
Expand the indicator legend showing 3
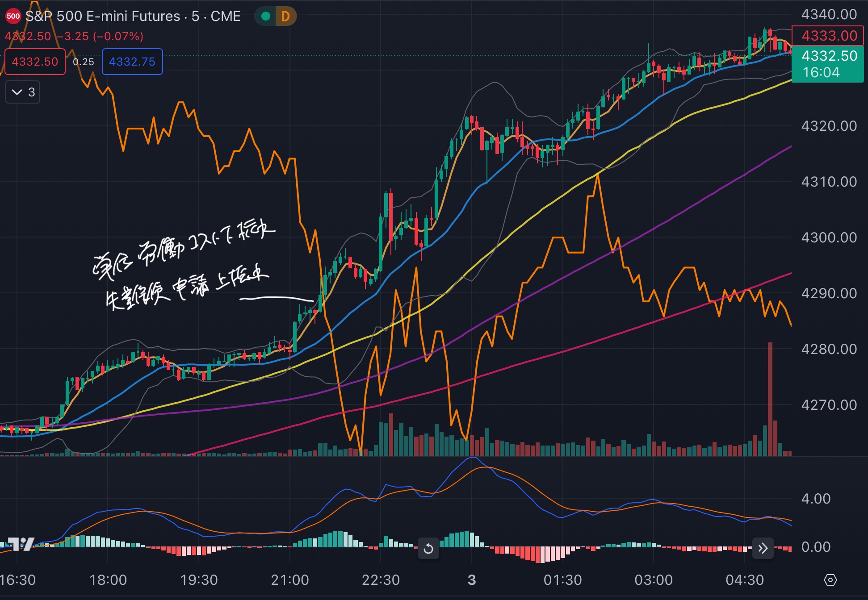coord(23,92)
